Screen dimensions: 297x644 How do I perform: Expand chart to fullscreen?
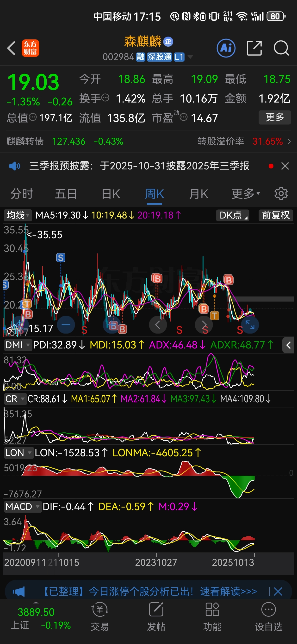[250, 325]
